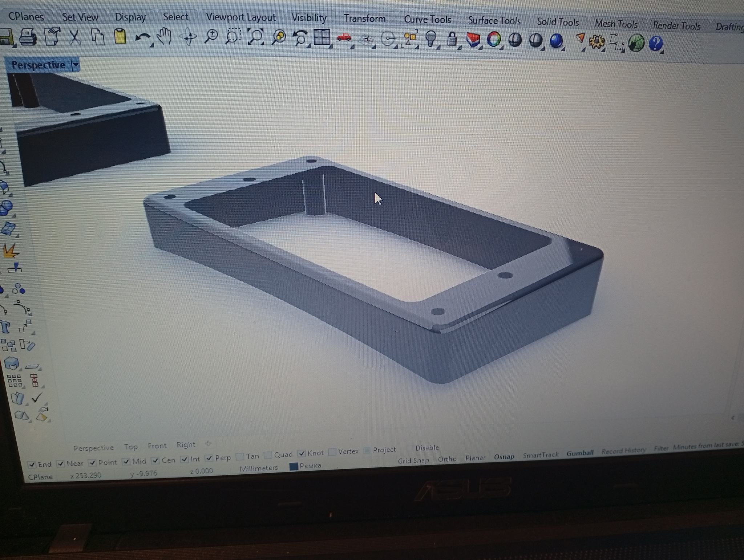
Task: Enable the Tan osnap checkbox
Action: 240,456
